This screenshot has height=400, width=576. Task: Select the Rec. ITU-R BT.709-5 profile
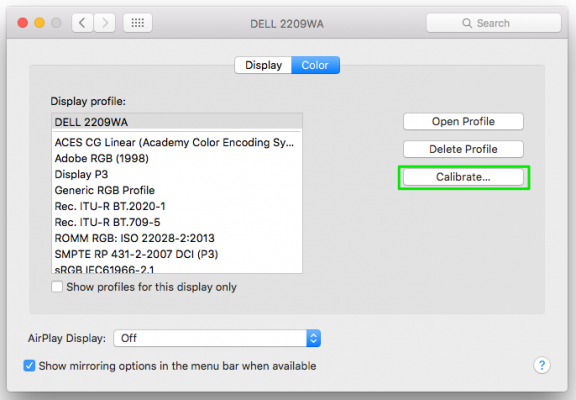click(x=177, y=222)
